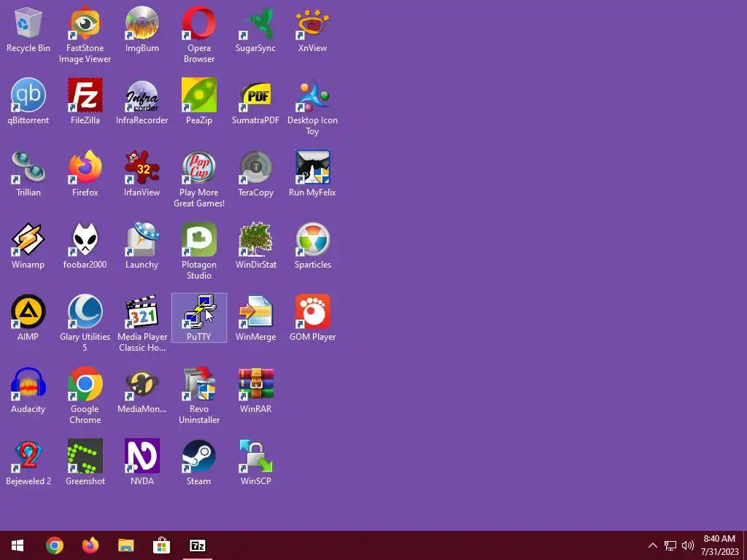Click the volume speaker tray icon
747x560 pixels.
point(687,545)
